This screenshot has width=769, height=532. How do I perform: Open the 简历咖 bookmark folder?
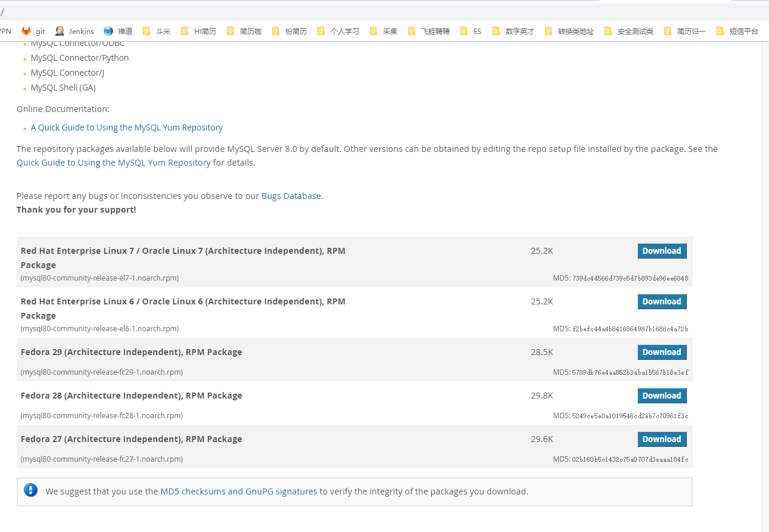point(244,32)
